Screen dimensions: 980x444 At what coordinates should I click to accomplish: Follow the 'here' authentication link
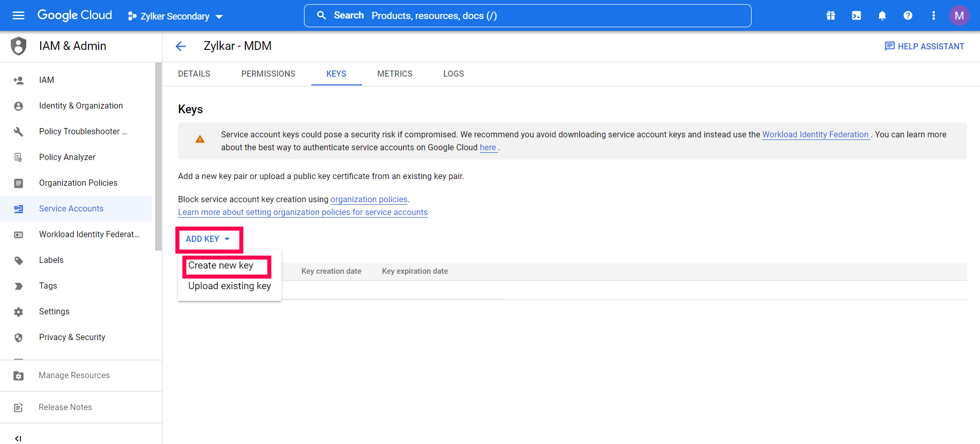click(488, 147)
